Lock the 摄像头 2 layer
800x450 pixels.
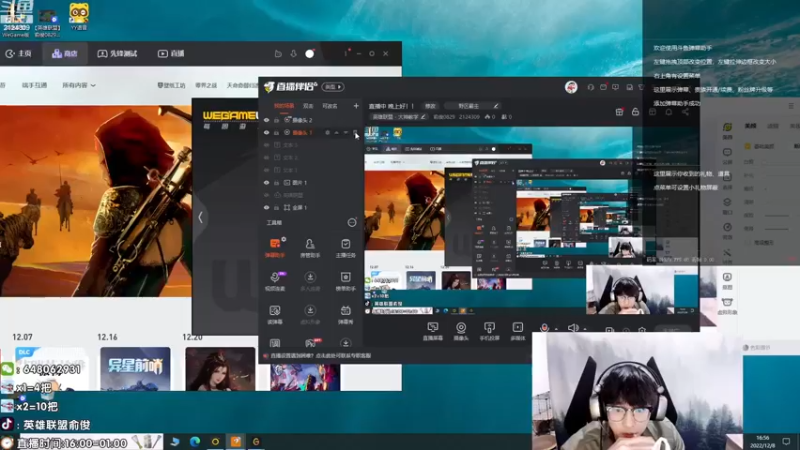[x=277, y=120]
